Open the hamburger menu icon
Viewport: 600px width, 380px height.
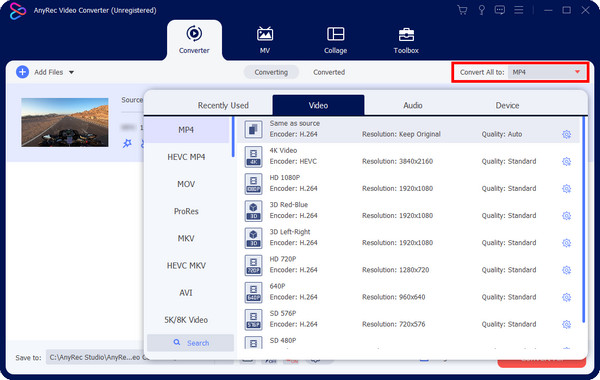pyautogui.click(x=518, y=10)
